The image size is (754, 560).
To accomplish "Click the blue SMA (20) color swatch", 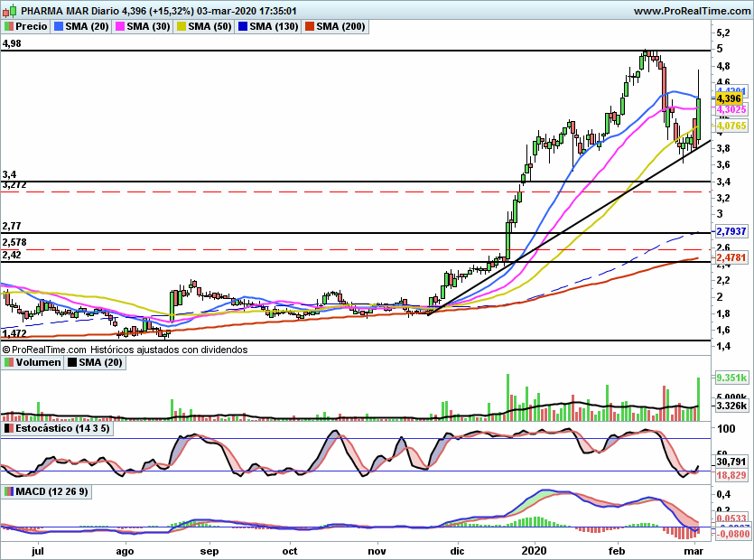I will (x=59, y=27).
